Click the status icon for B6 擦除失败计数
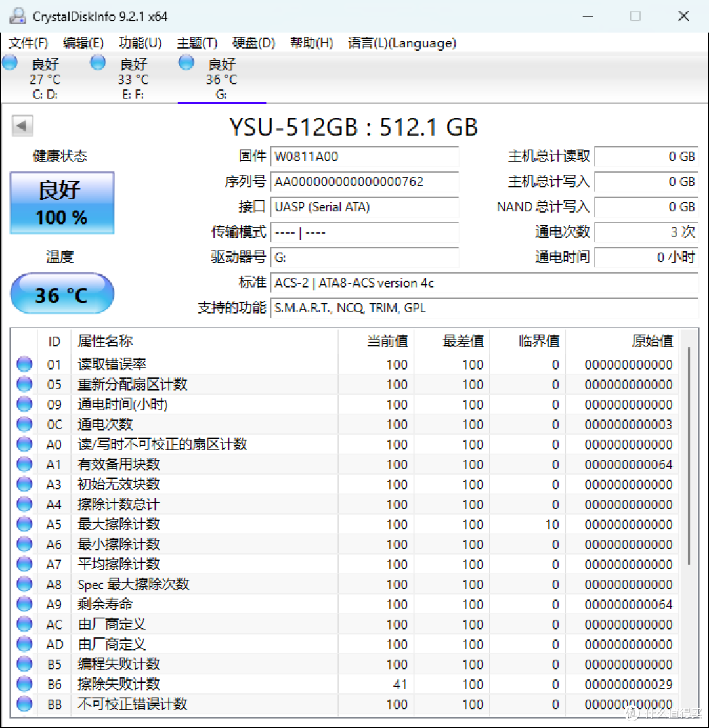Viewport: 709px width, 728px height. [x=24, y=683]
